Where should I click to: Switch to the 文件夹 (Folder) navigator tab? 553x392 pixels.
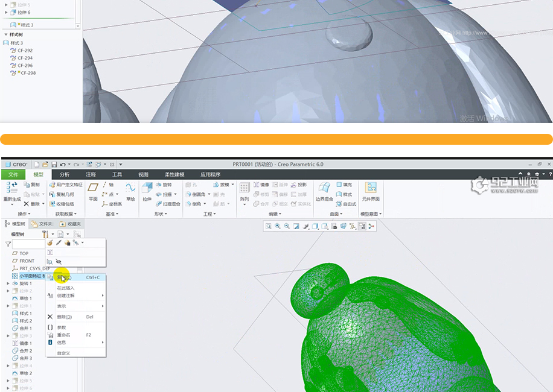point(42,224)
